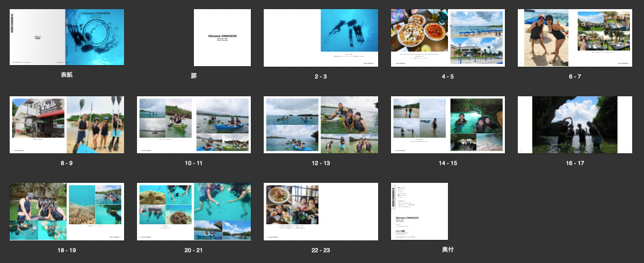This screenshot has width=644, height=263.
Task: Open the 表紙 cover spread thumbnail
Action: 67,37
